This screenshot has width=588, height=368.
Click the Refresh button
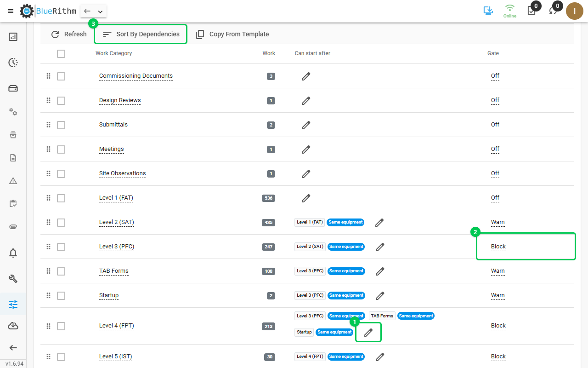coord(68,34)
